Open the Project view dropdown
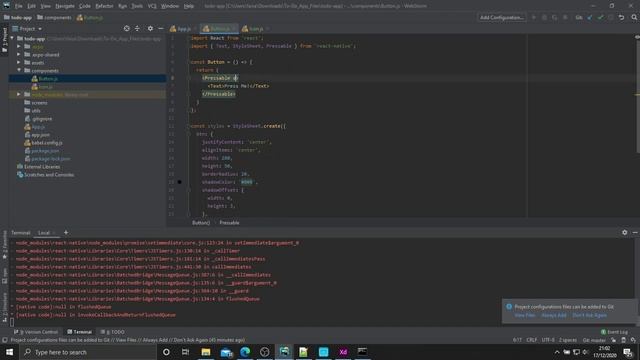640x360 pixels. (x=27, y=29)
